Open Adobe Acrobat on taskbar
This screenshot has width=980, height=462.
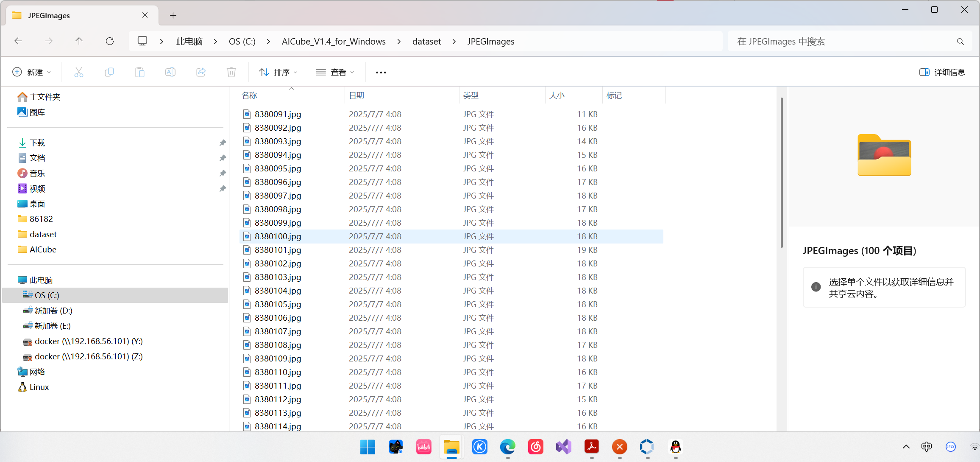592,447
